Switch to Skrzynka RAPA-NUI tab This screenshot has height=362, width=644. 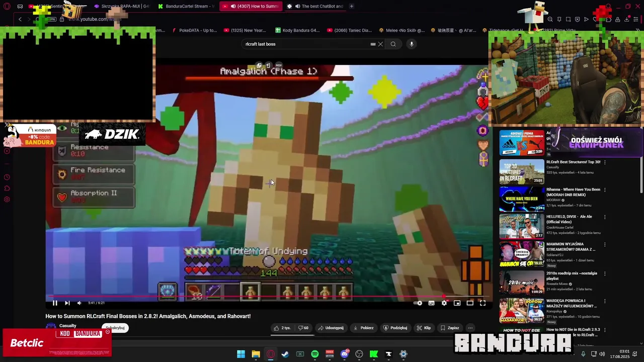coord(121,6)
